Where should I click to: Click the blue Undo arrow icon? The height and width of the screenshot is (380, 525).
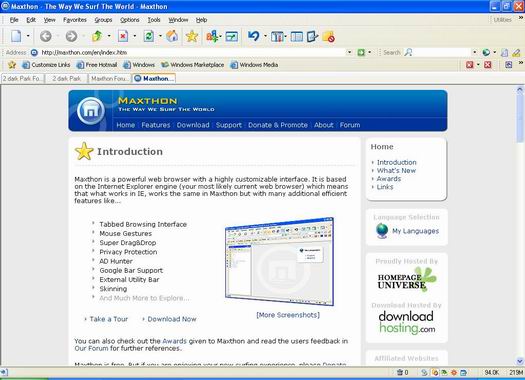254,36
